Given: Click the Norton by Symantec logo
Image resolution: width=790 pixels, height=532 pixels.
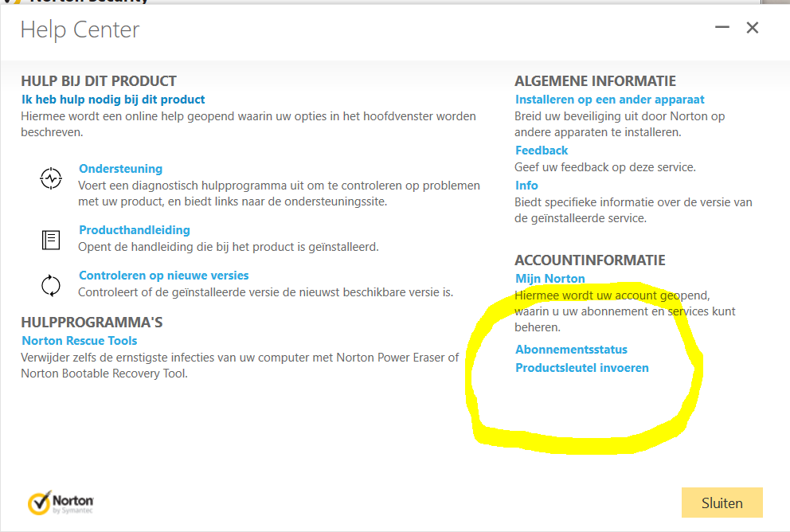Looking at the screenshot, I should coord(61,503).
